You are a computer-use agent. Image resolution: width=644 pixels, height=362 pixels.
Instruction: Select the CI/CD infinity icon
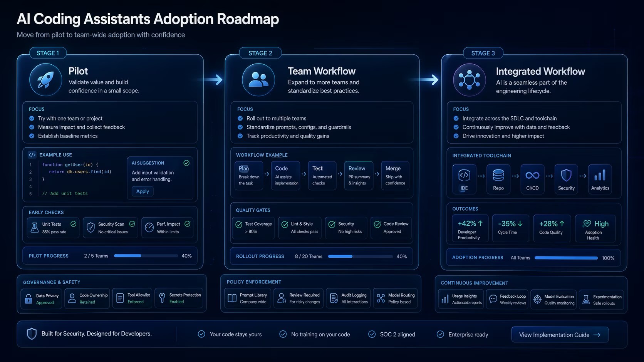(x=532, y=175)
